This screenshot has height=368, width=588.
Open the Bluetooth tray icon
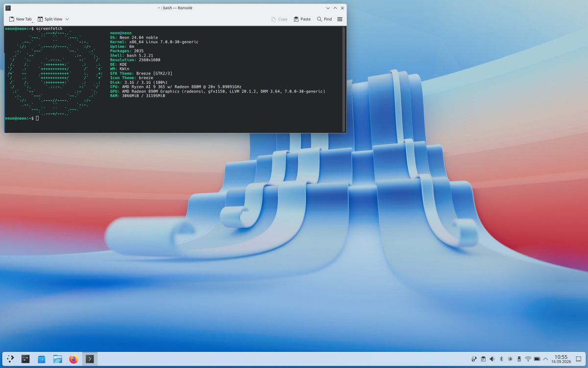[x=501, y=359]
